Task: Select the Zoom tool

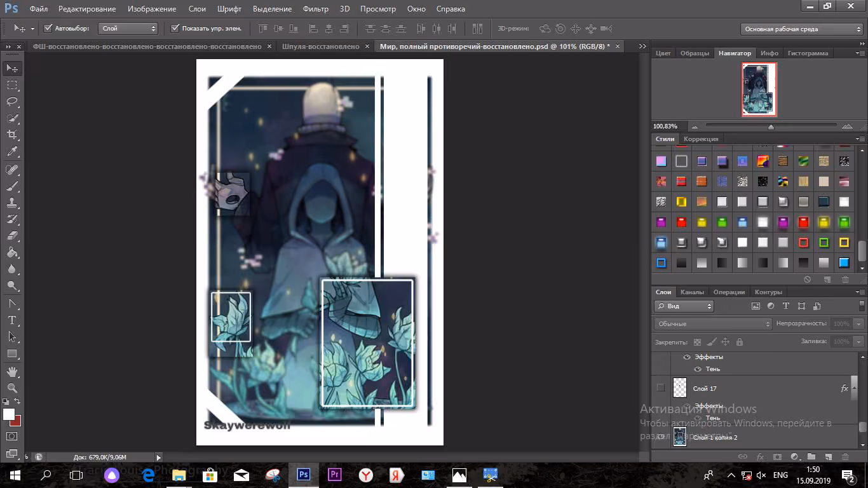Action: tap(12, 388)
